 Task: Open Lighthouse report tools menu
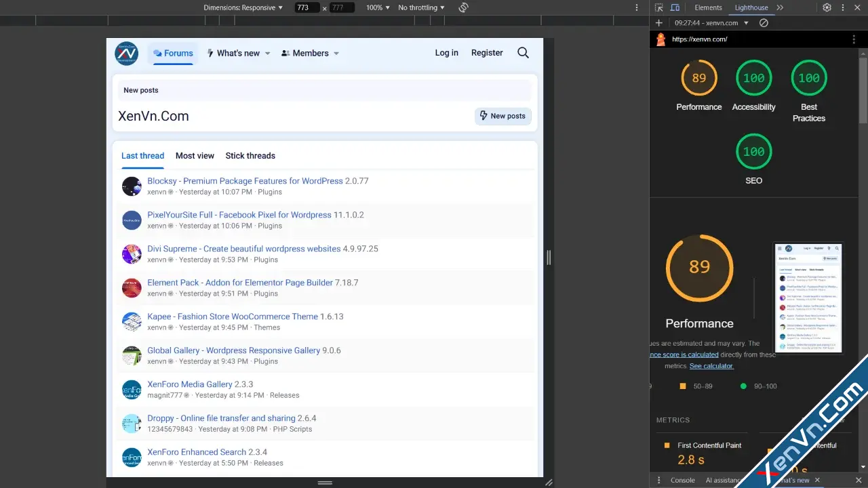[854, 39]
